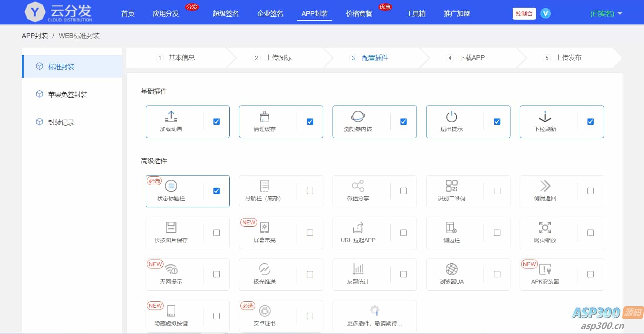Open the 价格套餐 menu item
Screen dimensions: 644x334
click(x=359, y=14)
